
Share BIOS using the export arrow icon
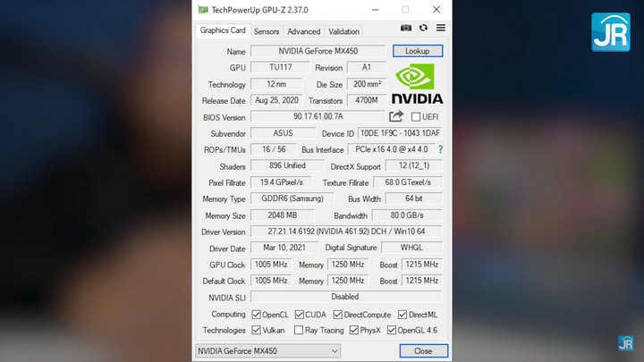click(x=396, y=116)
